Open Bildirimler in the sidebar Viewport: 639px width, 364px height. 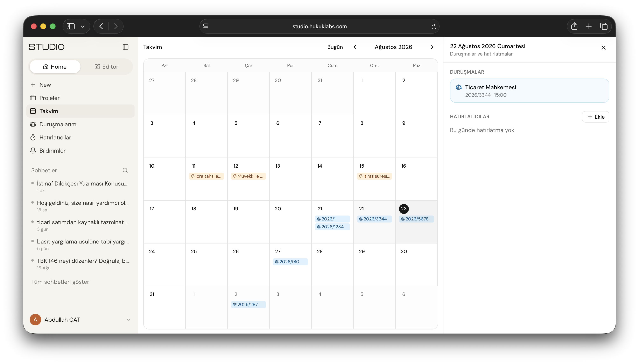[80, 151]
